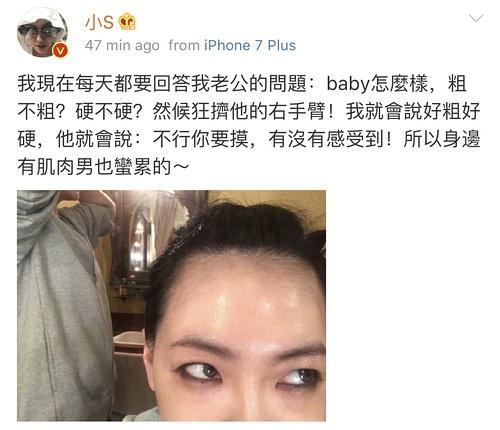Open the "iPhone 7 Plus" source link
The width and height of the screenshot is (500, 430).
tap(250, 45)
